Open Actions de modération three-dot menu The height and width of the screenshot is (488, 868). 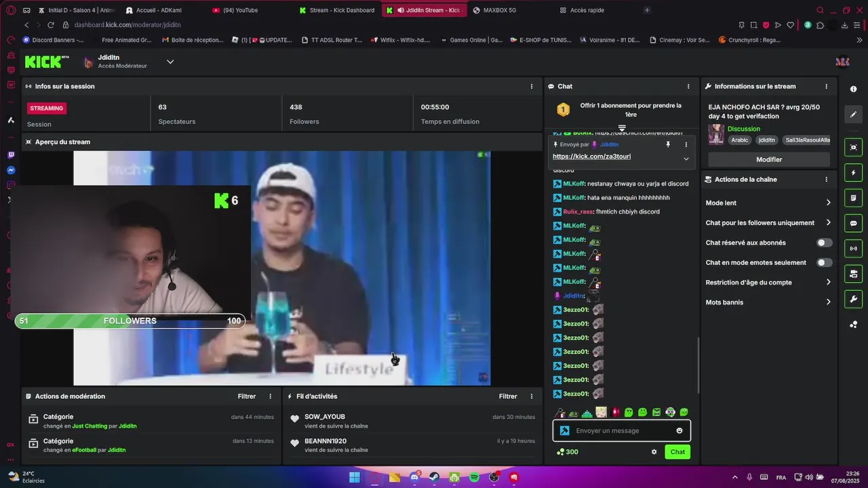(270, 396)
